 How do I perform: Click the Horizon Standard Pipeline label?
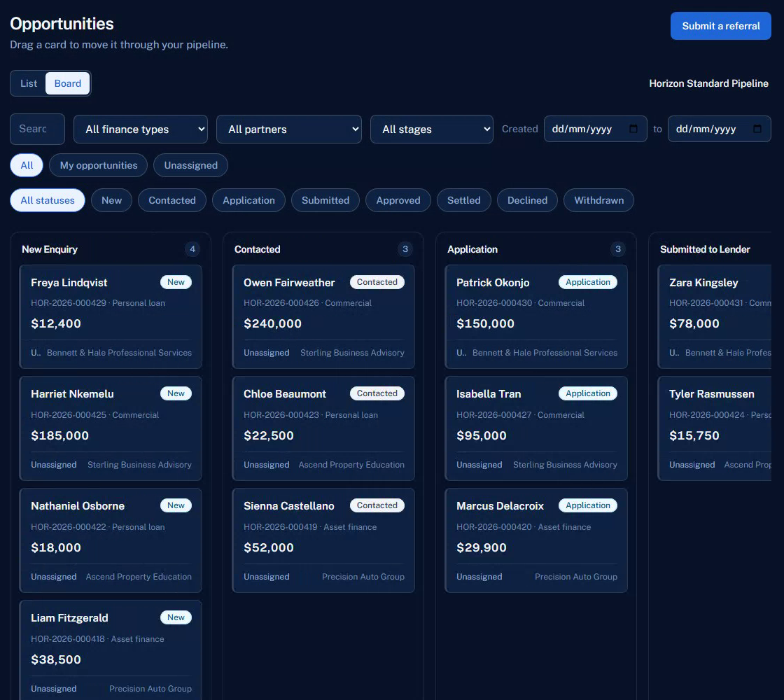[708, 83]
